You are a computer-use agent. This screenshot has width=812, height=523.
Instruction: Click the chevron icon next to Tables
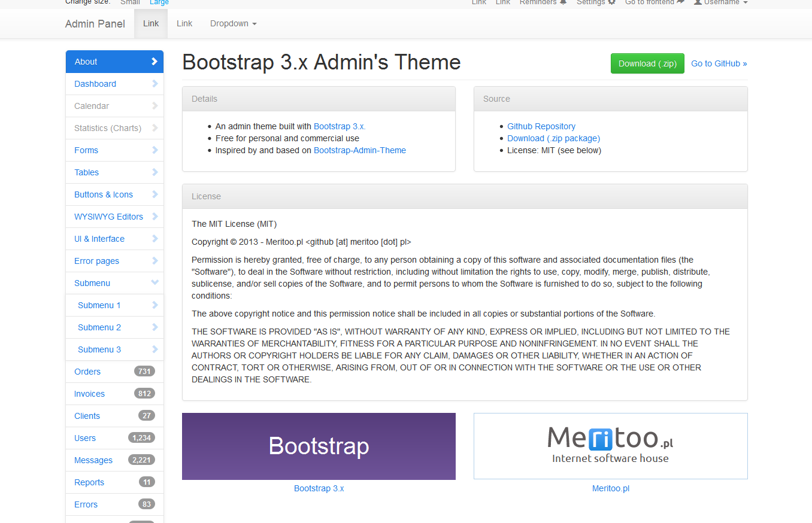coord(154,172)
